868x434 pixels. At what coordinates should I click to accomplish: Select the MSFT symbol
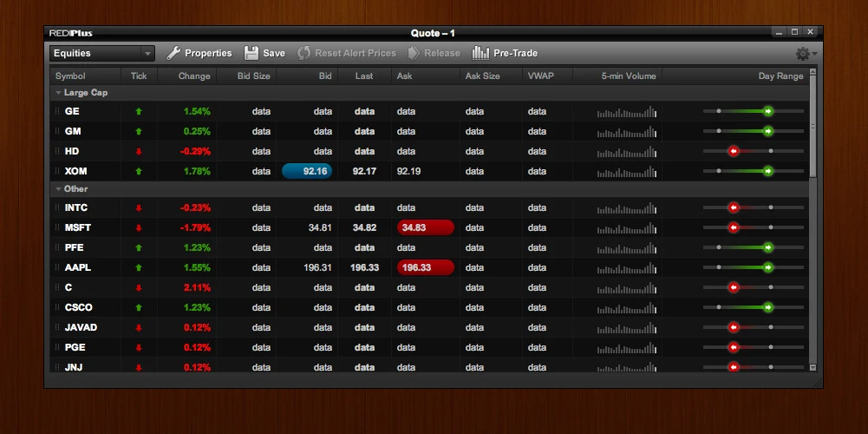pyautogui.click(x=77, y=227)
